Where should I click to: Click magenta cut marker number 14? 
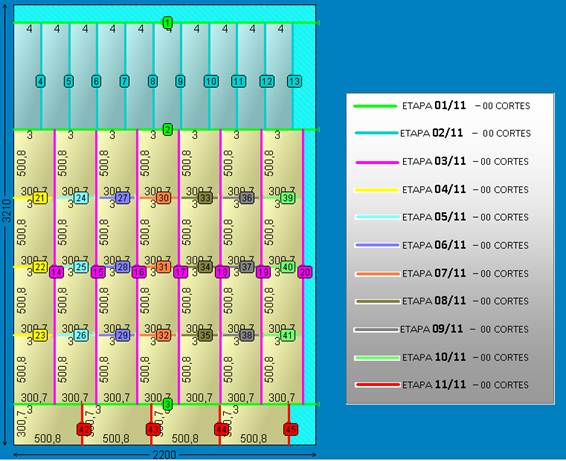tap(56, 272)
